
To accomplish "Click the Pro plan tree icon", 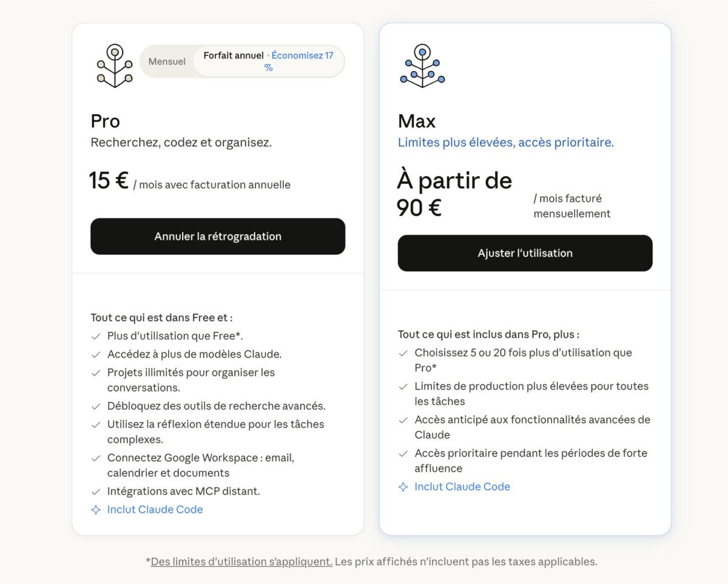I will tap(115, 66).
